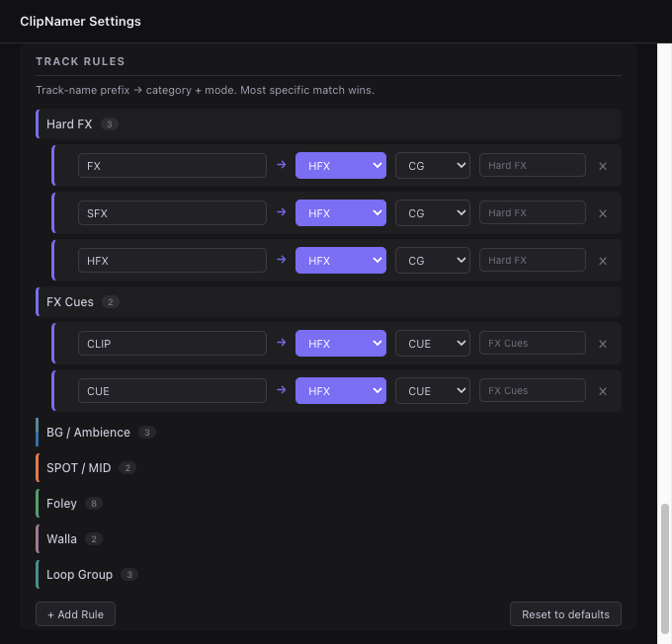
Task: Open category dropdown for CLIP rule
Action: tap(341, 343)
